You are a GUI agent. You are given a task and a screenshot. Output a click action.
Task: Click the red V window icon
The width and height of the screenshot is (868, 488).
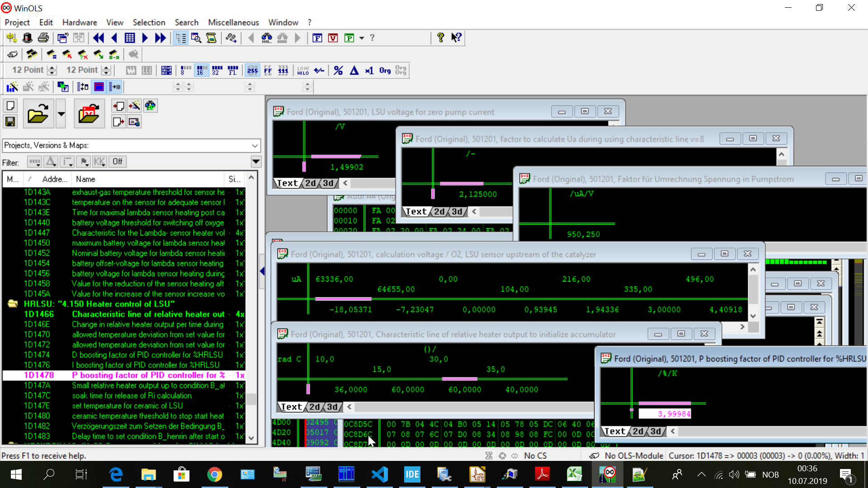pyautogui.click(x=333, y=38)
